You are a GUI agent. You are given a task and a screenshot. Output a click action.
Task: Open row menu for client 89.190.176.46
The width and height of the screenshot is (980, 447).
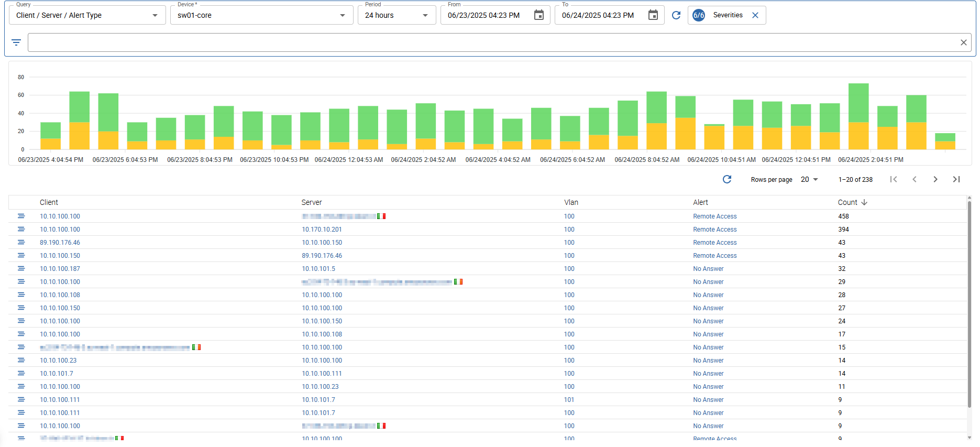(21, 242)
